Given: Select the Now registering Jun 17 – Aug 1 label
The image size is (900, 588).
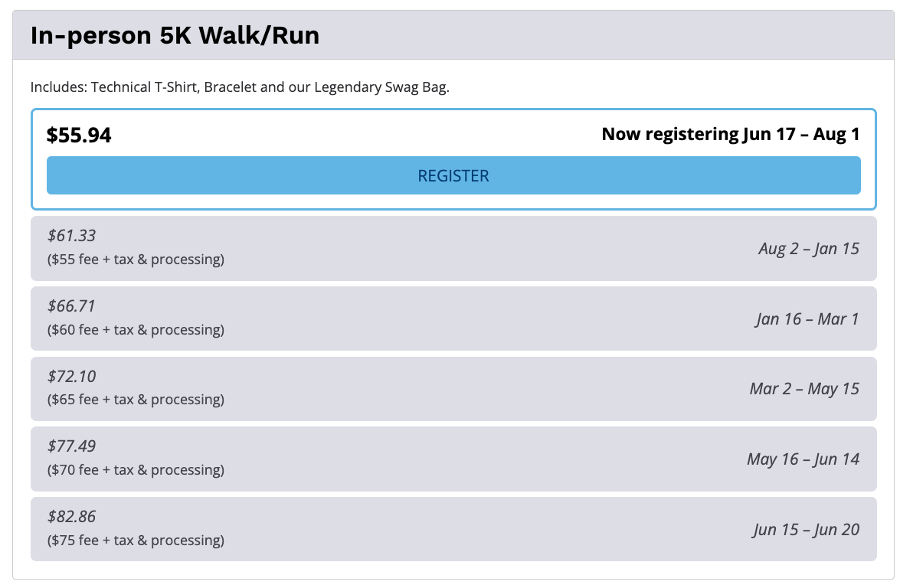Looking at the screenshot, I should pos(731,134).
